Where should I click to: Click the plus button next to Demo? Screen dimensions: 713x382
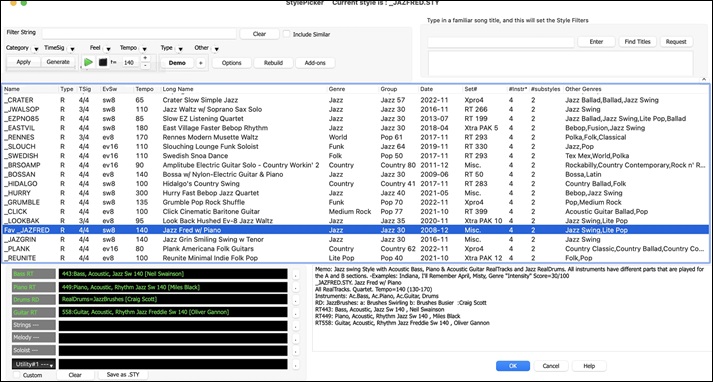tap(201, 63)
